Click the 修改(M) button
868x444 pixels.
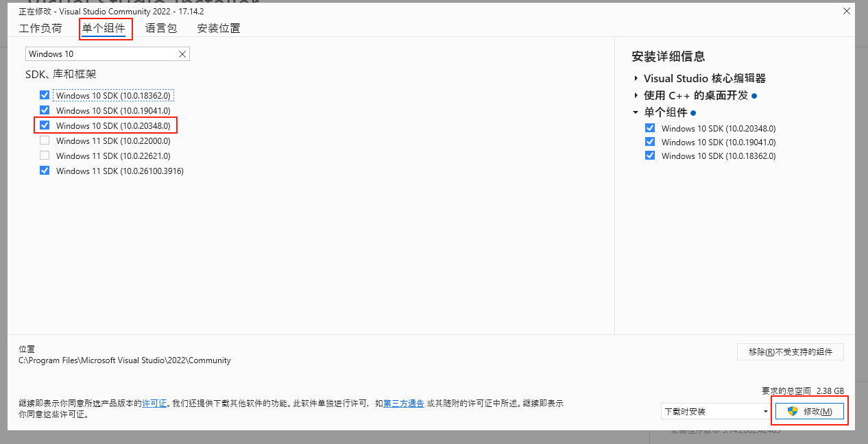pyautogui.click(x=809, y=411)
